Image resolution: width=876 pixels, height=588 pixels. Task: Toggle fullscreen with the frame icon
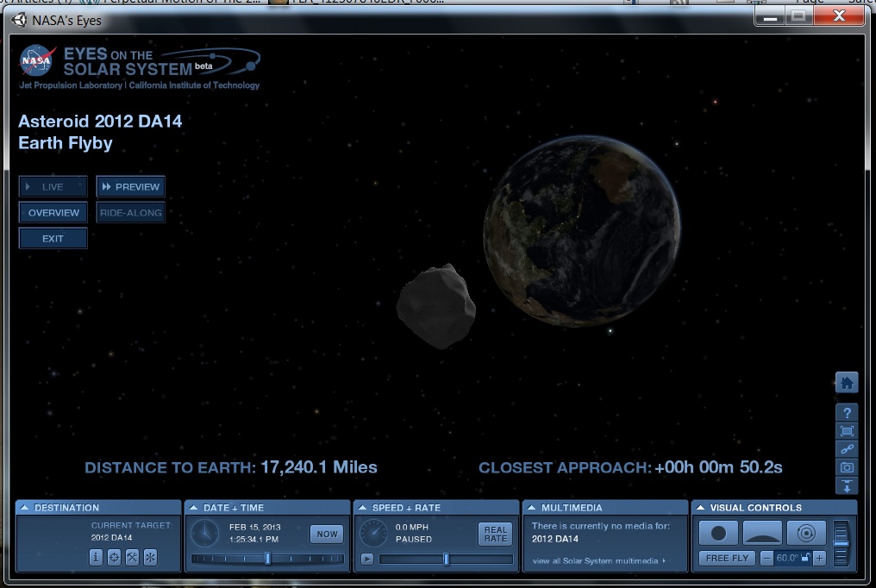pyautogui.click(x=847, y=430)
